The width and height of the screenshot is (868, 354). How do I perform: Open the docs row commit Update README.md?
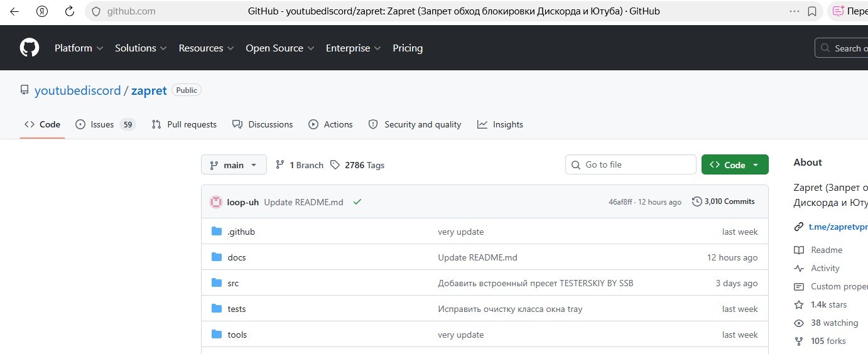tap(477, 257)
